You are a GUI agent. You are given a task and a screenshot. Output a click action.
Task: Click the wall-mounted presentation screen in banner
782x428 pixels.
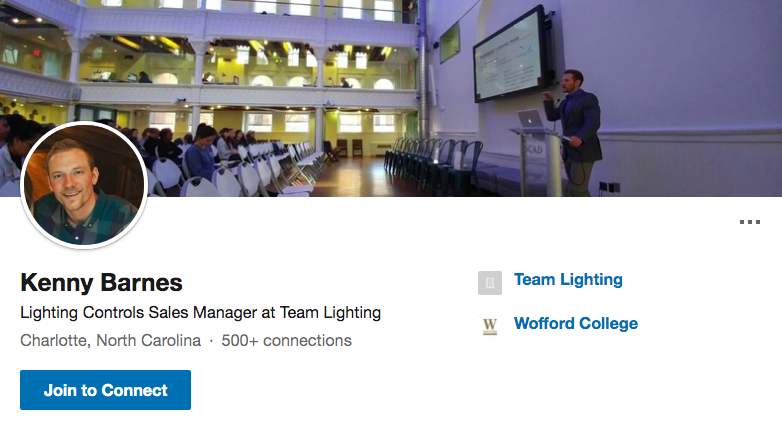[x=512, y=55]
